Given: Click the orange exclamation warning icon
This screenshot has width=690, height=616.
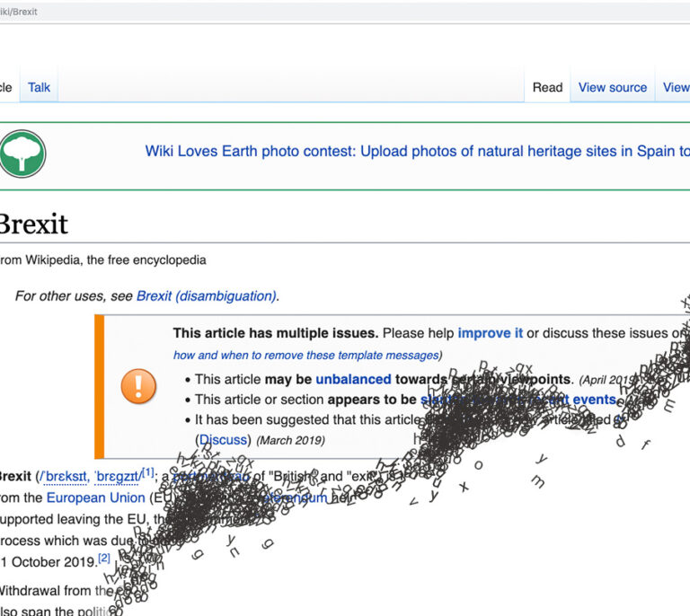Looking at the screenshot, I should pos(138,386).
